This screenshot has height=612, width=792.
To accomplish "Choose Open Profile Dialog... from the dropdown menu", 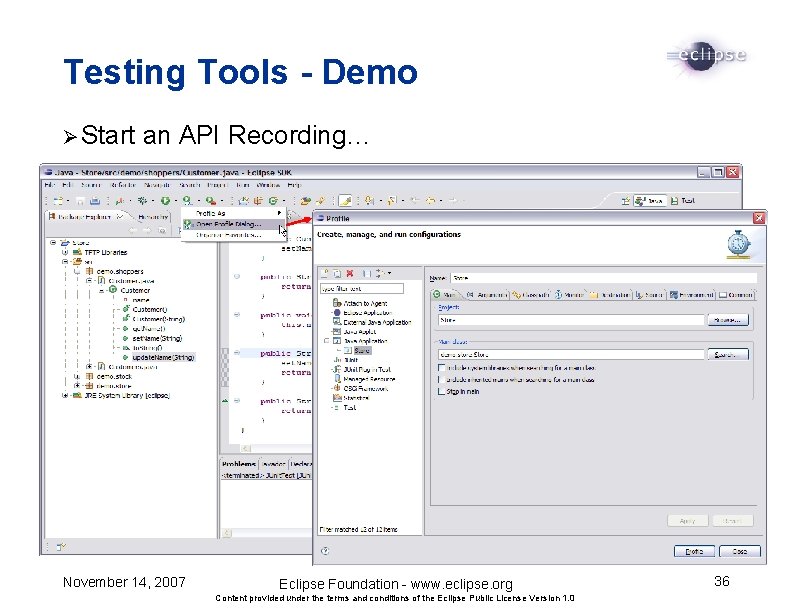I will (x=233, y=224).
